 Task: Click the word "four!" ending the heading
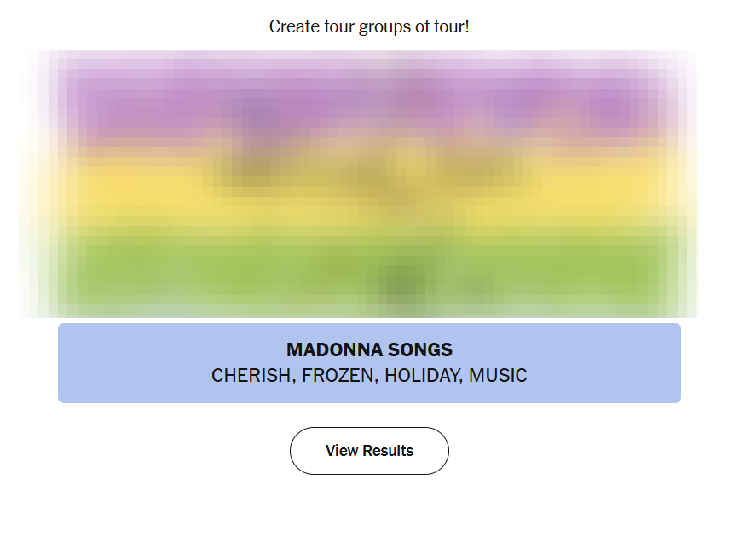(x=452, y=26)
